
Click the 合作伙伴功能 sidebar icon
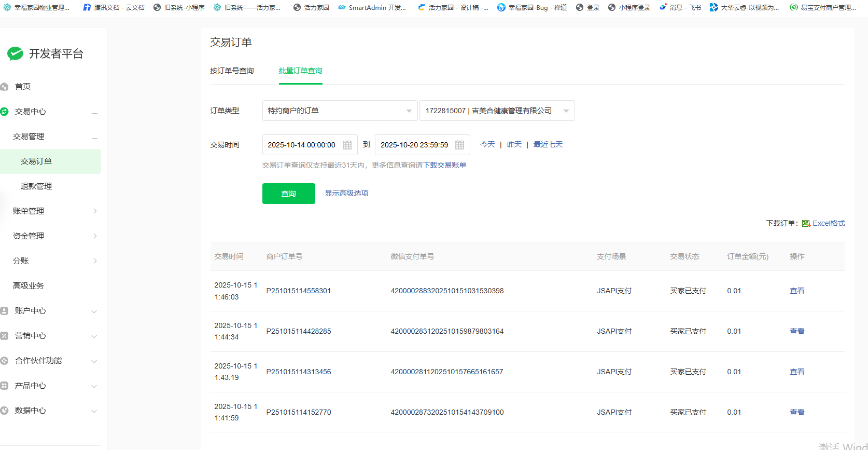pyautogui.click(x=4, y=361)
